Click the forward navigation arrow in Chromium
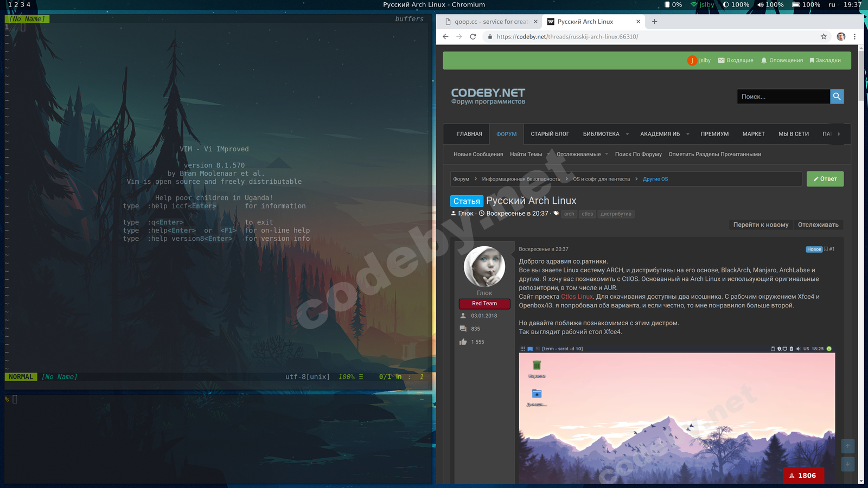 click(x=459, y=36)
